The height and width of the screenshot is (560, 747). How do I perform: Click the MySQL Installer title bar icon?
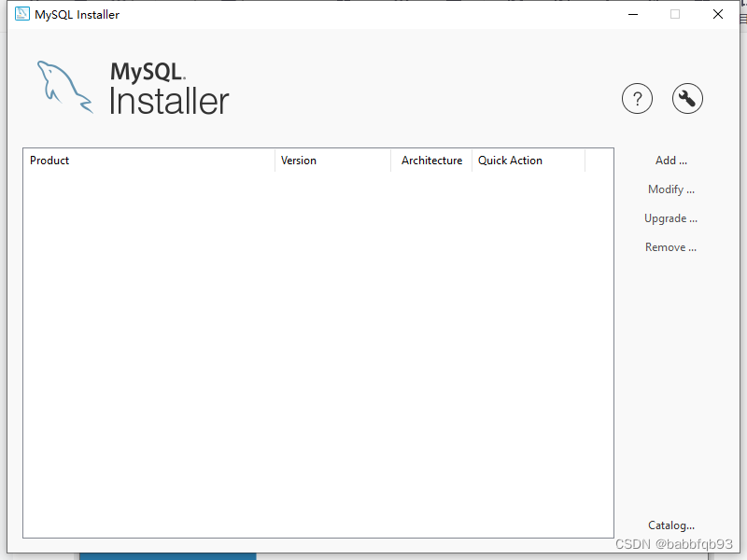point(21,14)
